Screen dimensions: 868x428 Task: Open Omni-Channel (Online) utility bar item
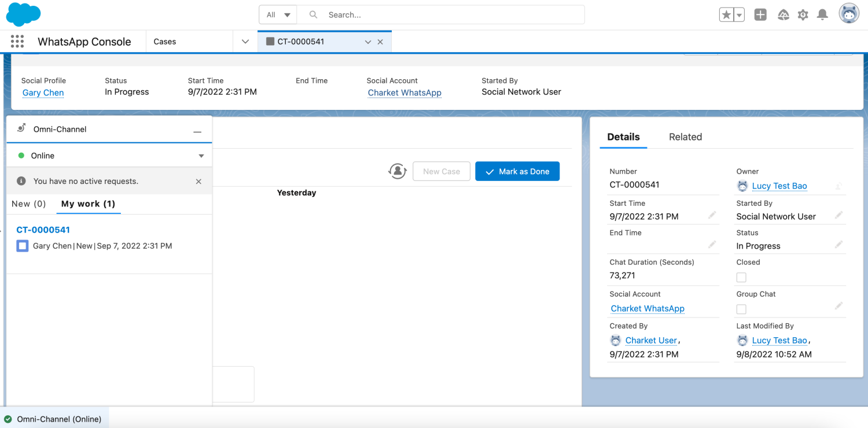point(54,419)
